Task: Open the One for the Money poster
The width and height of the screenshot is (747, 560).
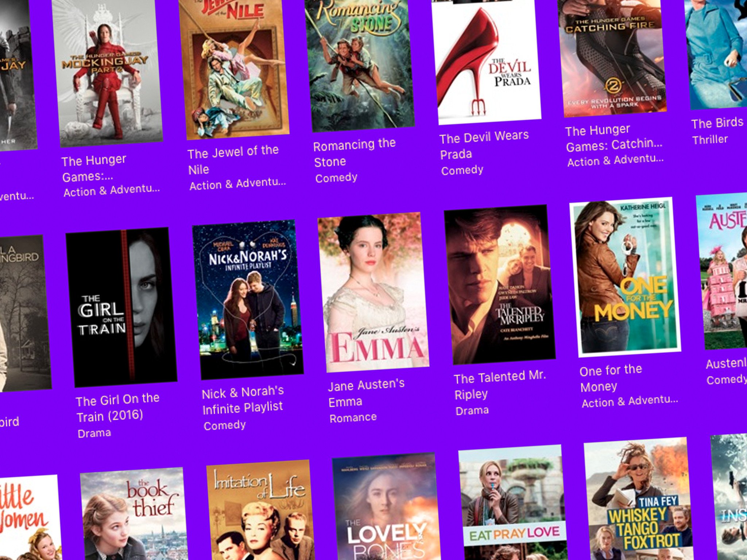Action: click(x=625, y=277)
